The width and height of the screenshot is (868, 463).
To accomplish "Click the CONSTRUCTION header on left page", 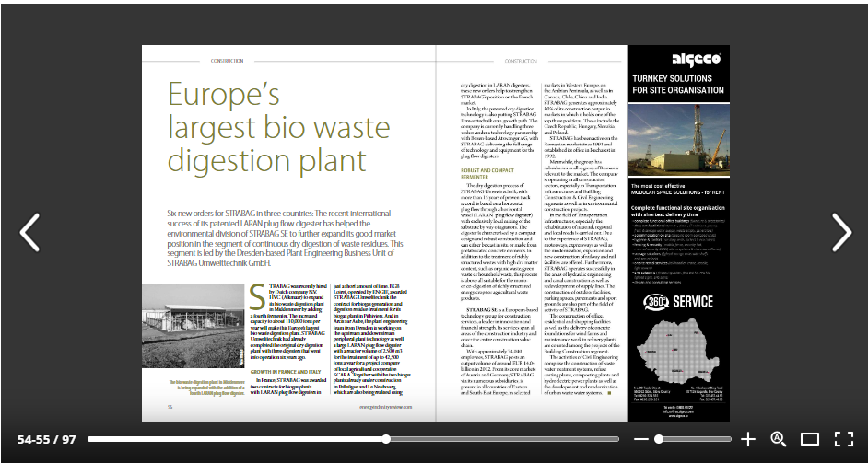I will (227, 61).
